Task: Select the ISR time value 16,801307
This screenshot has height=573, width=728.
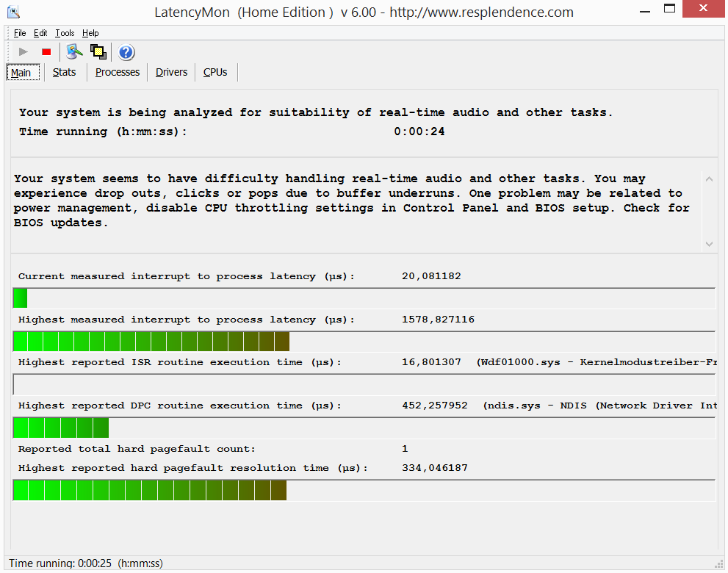Action: (x=431, y=362)
